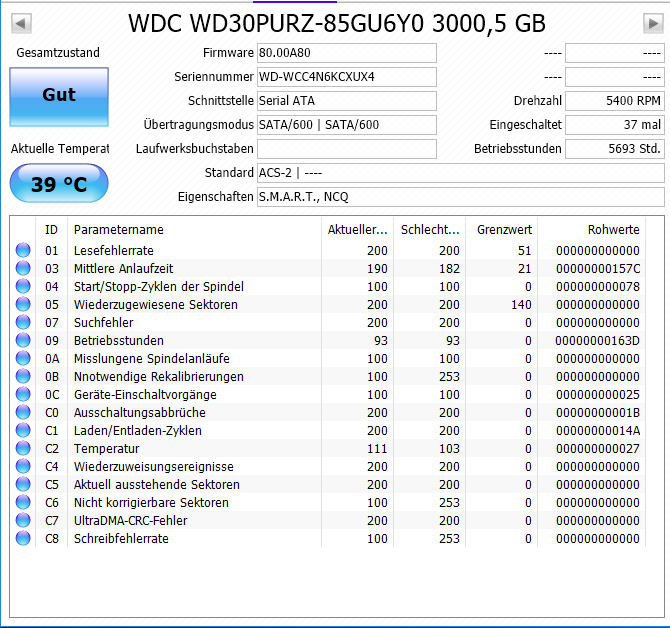This screenshot has height=628, width=670.
Task: Select the Laden/Entladen-Zyklen parameter name
Action: (138, 430)
